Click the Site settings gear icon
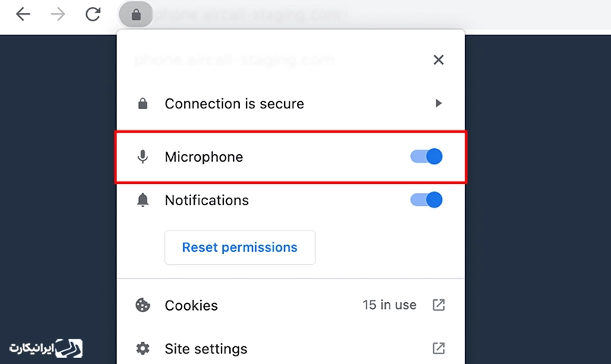The height and width of the screenshot is (364, 611). point(143,349)
